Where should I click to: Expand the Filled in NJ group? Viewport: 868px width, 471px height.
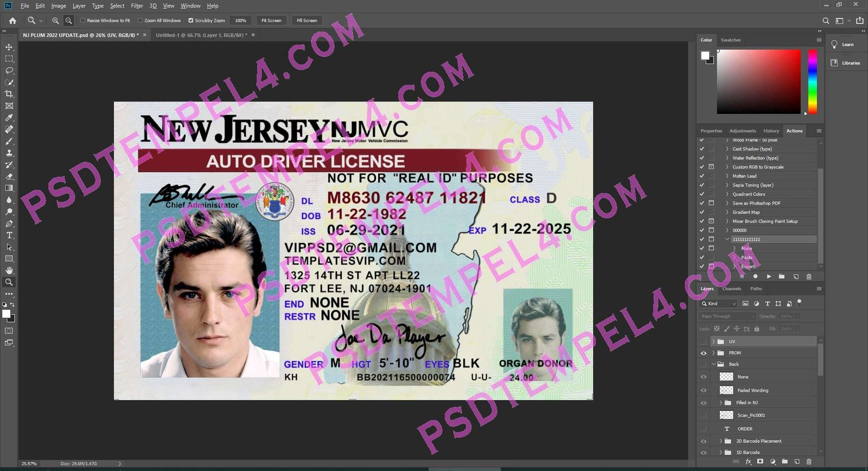pyautogui.click(x=720, y=403)
